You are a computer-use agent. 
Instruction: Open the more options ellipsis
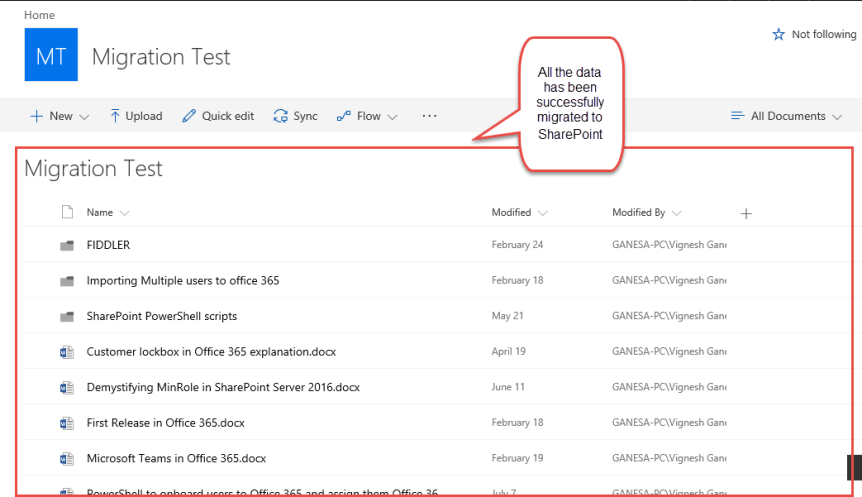[430, 116]
